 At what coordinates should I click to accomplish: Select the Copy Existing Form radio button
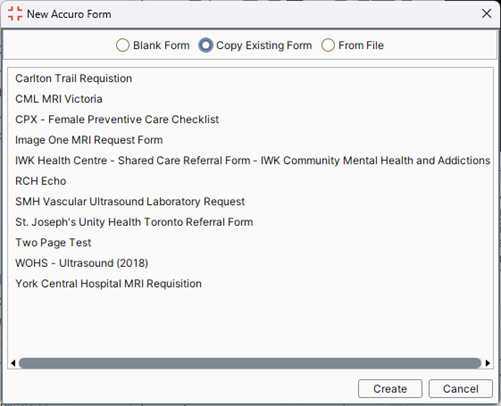click(x=255, y=45)
